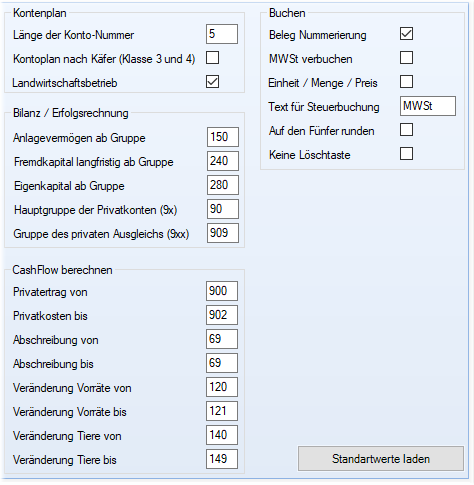
Task: Click the Privatkosten bis input box
Action: 222,315
